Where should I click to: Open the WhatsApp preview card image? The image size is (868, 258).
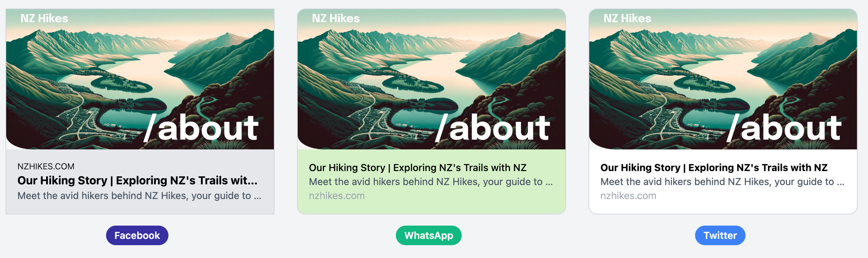(431, 79)
